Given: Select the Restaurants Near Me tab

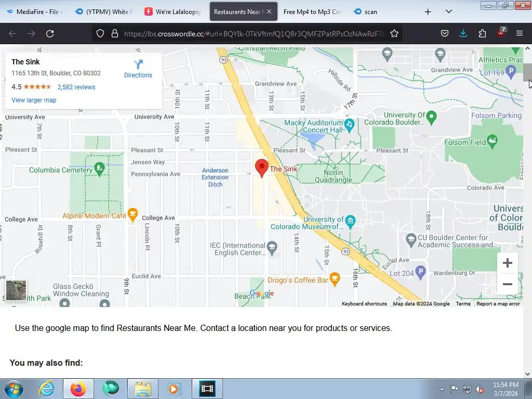Looking at the screenshot, I should click(239, 12).
